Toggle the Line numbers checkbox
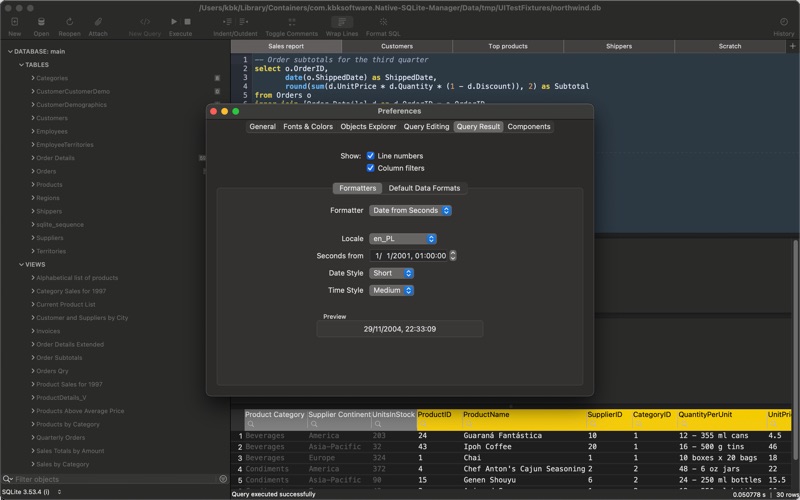The width and height of the screenshot is (800, 500). tap(370, 156)
